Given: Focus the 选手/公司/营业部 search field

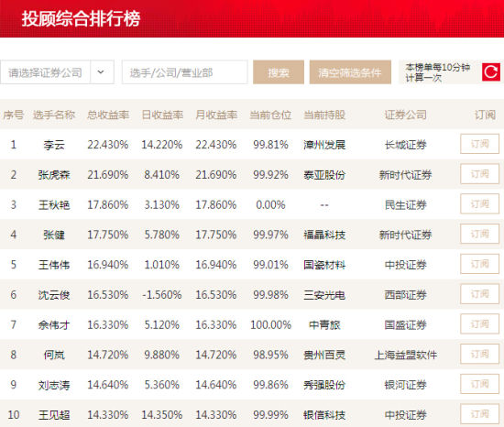Looking at the screenshot, I should [x=185, y=72].
